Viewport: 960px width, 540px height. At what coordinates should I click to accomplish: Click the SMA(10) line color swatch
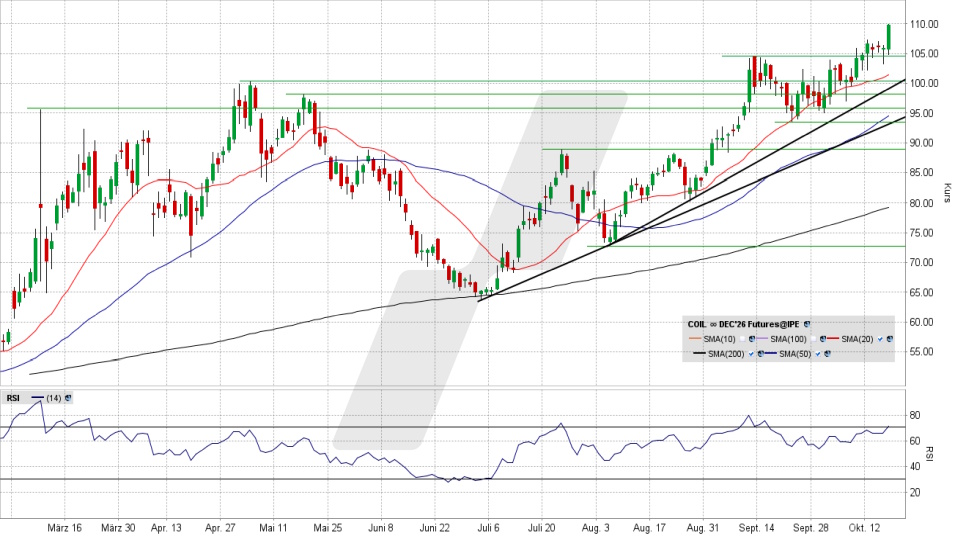tap(695, 338)
